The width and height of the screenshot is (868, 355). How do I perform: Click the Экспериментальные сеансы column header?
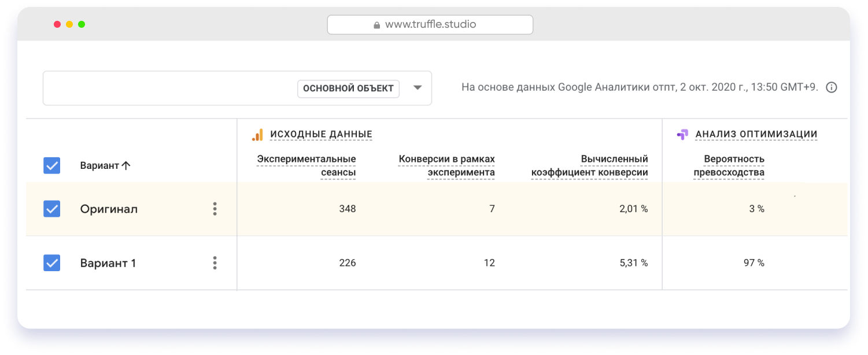(306, 165)
